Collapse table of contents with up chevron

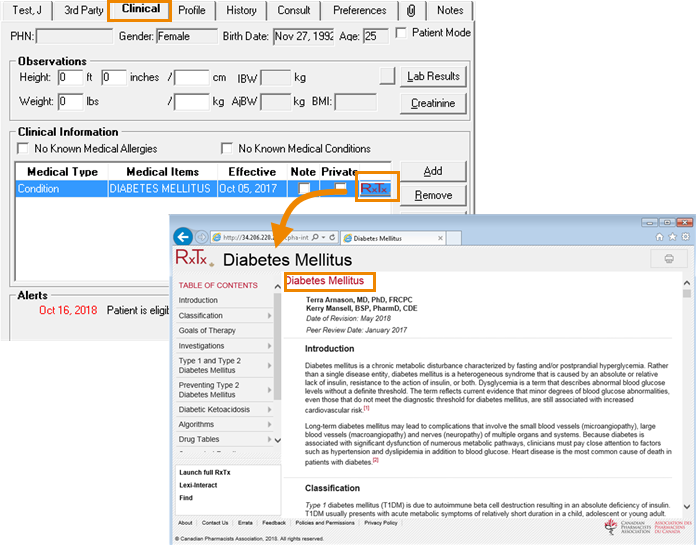coord(277,287)
